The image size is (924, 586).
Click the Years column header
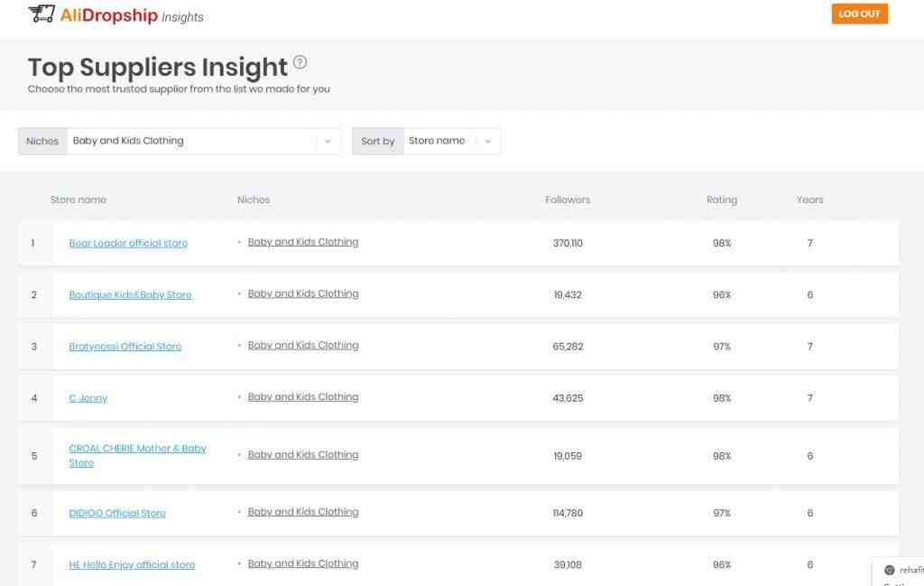coord(809,200)
